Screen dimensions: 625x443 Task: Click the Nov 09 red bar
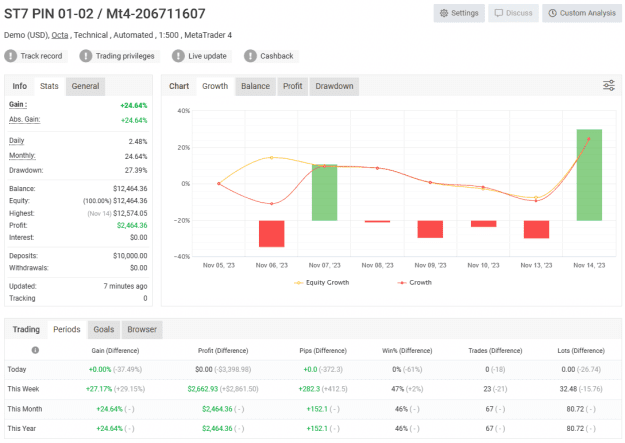[x=430, y=229]
